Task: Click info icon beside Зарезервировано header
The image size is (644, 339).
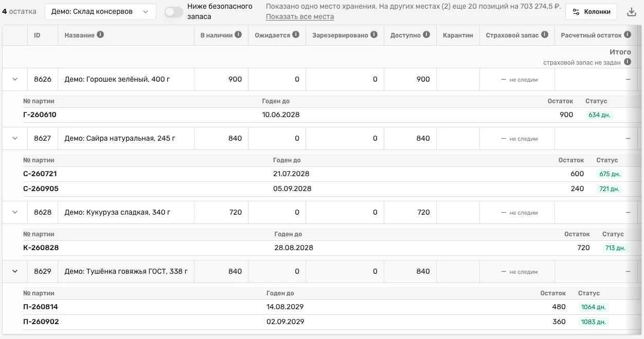Action: 374,35
